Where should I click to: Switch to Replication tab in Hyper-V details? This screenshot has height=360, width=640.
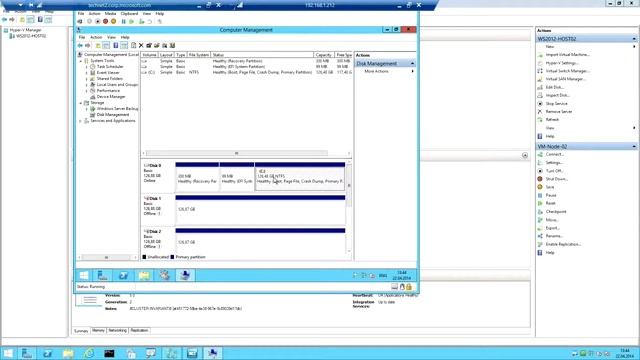139,330
